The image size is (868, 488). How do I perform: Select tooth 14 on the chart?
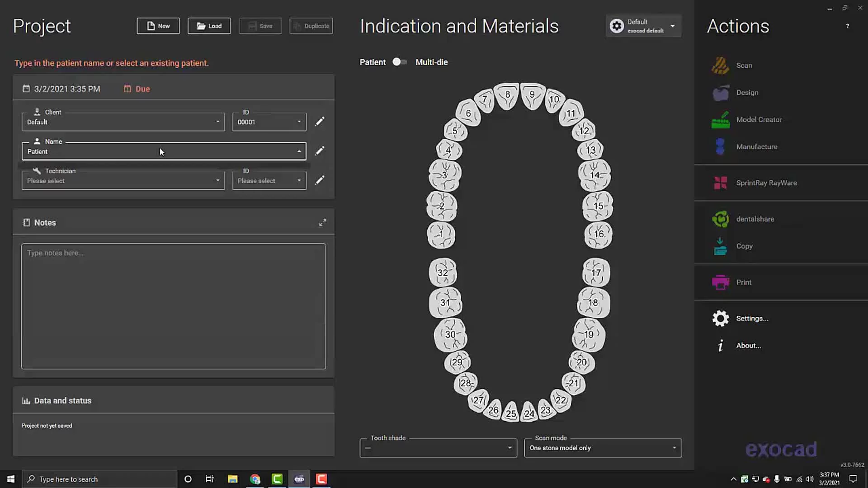tap(594, 175)
